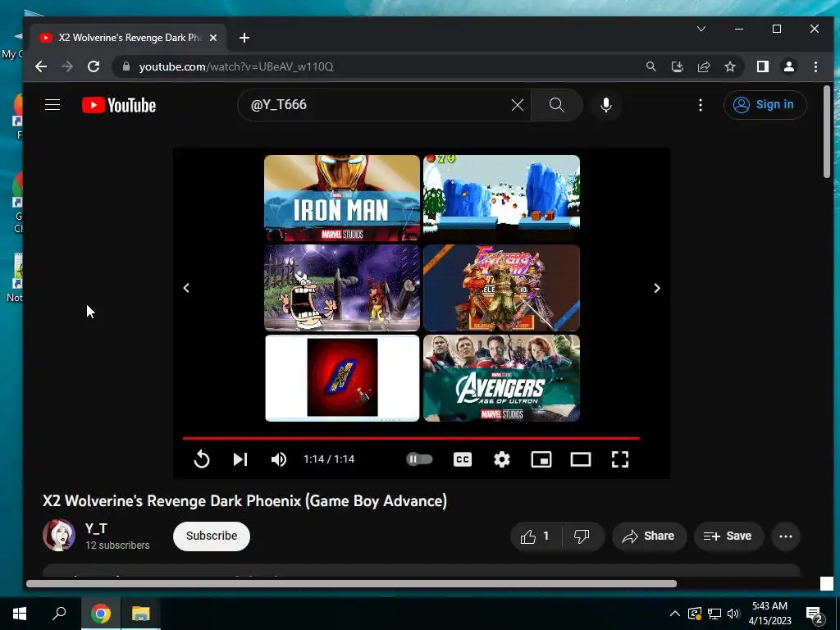Image resolution: width=840 pixels, height=630 pixels.
Task: Open the Windows Start menu
Action: pyautogui.click(x=20, y=614)
